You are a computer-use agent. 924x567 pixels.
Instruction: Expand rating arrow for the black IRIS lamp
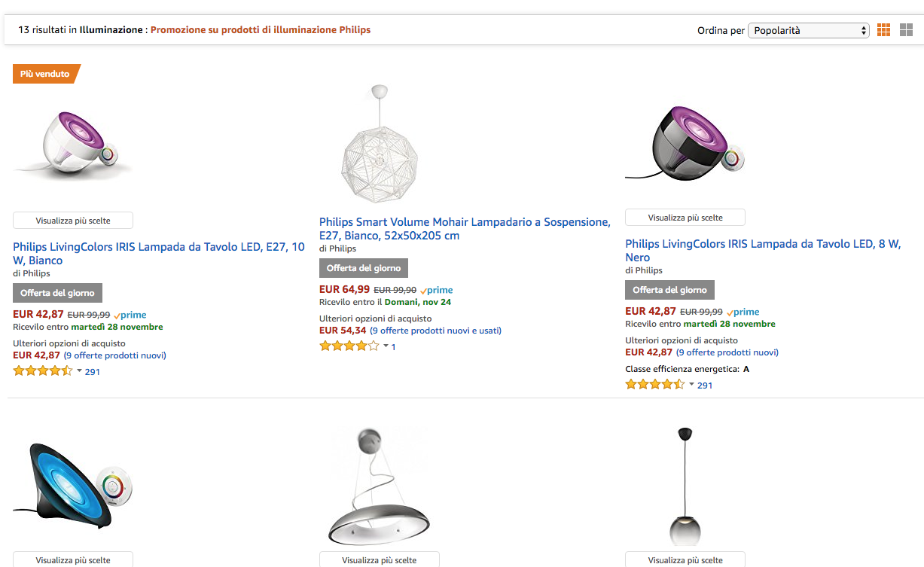[x=691, y=384]
